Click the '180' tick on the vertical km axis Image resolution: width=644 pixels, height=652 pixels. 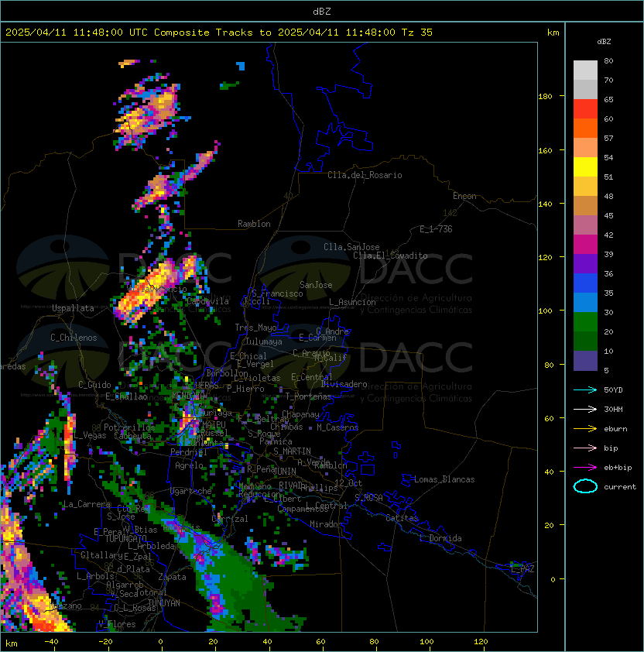click(x=545, y=97)
